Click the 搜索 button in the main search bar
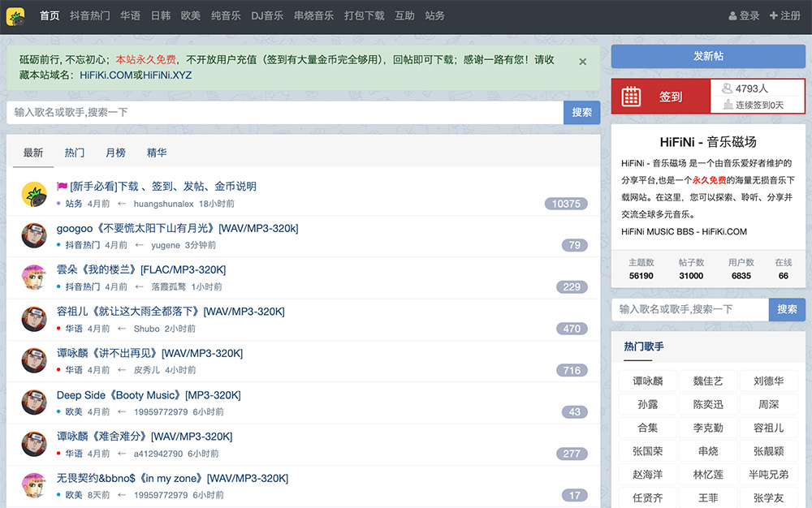812x508 pixels. click(x=581, y=113)
